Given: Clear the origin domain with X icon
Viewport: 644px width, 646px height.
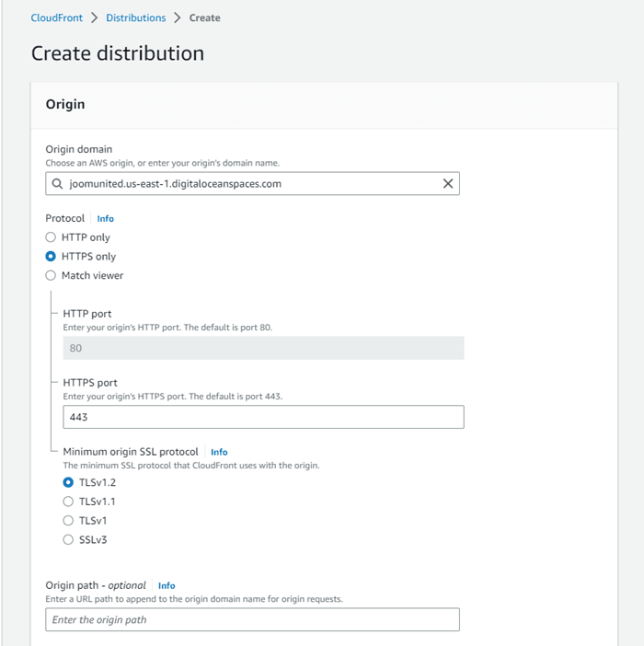Looking at the screenshot, I should coord(448,184).
